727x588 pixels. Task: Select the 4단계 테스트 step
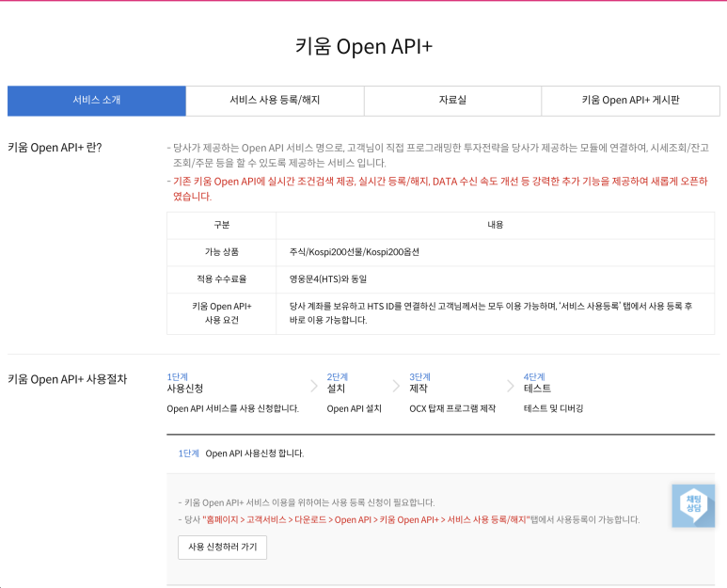(x=537, y=383)
